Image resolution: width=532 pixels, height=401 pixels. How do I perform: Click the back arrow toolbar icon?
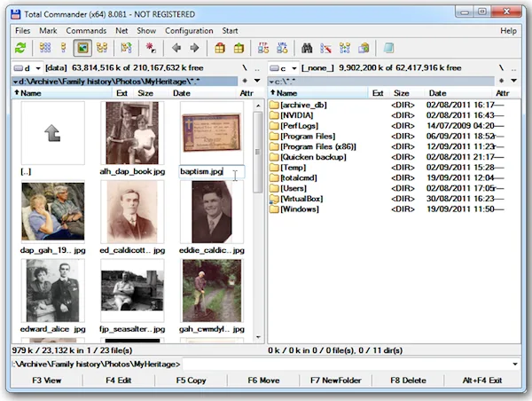(176, 48)
